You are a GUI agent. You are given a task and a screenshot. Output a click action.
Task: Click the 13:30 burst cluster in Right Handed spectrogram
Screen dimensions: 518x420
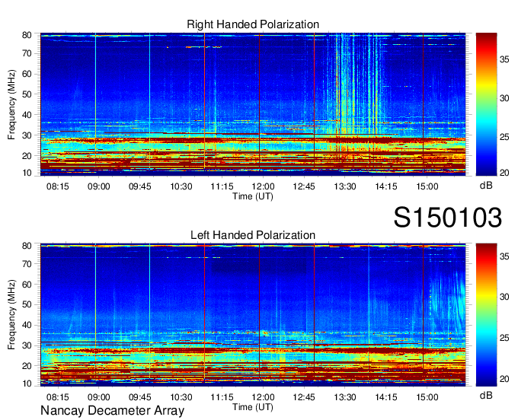coord(355,84)
